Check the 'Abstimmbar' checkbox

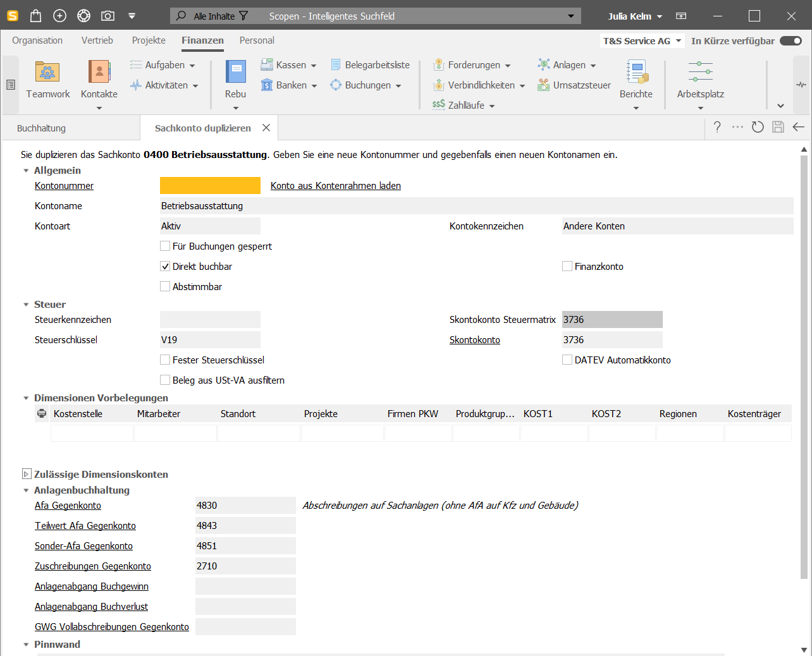click(x=165, y=286)
